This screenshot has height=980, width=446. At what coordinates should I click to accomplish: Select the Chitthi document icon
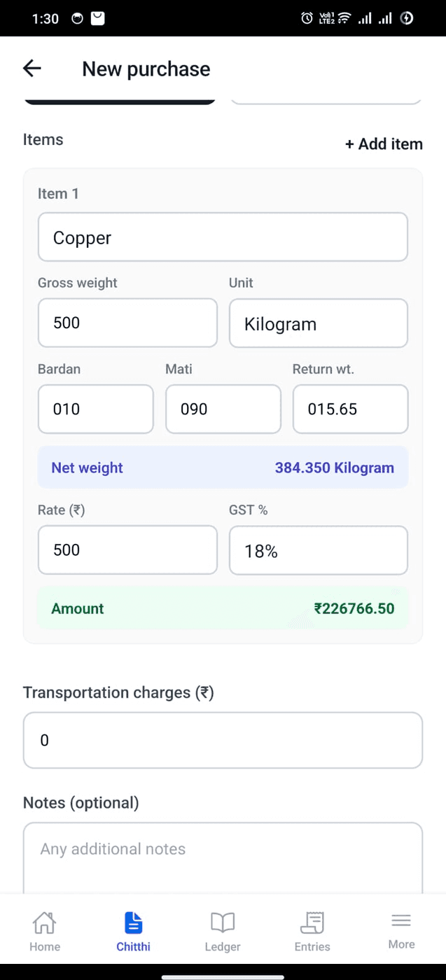coord(133,922)
